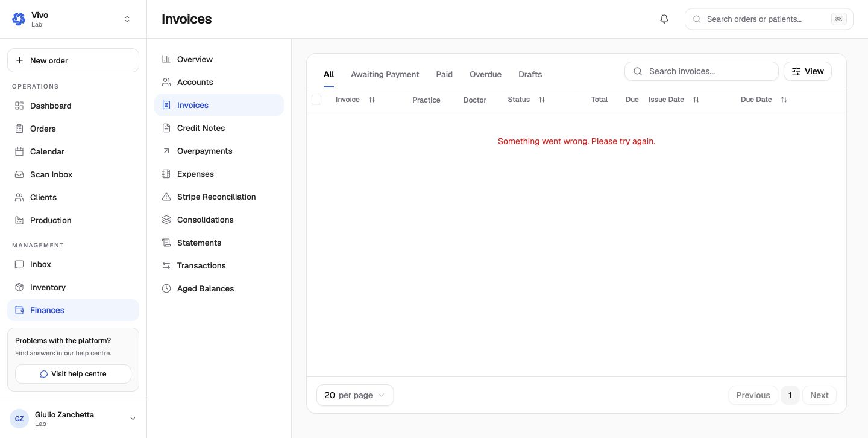Click the Inventory box icon
868x438 pixels.
19,287
